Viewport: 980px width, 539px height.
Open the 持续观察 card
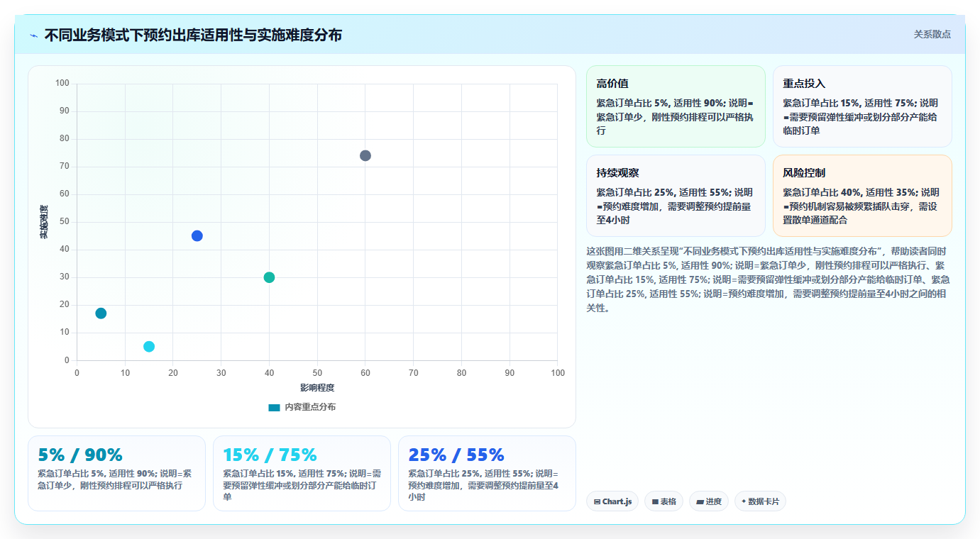[676, 196]
